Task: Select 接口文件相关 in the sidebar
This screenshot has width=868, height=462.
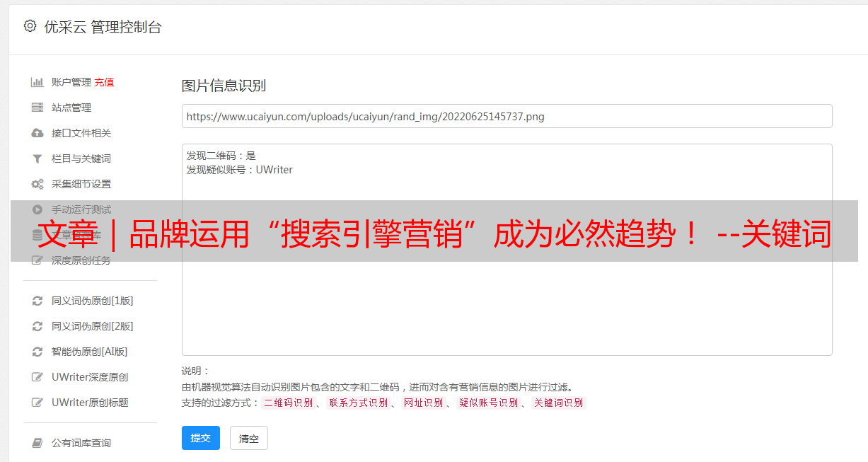Action: tap(81, 133)
